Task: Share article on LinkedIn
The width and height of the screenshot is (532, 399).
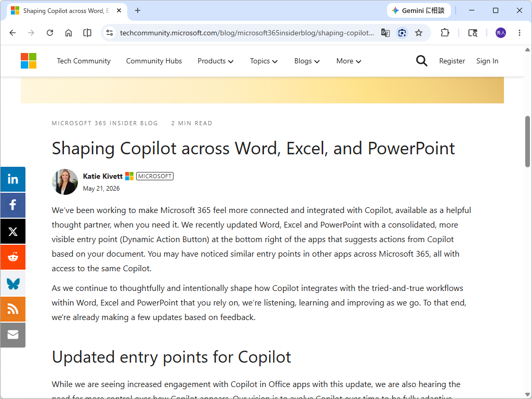Action: 13,179
